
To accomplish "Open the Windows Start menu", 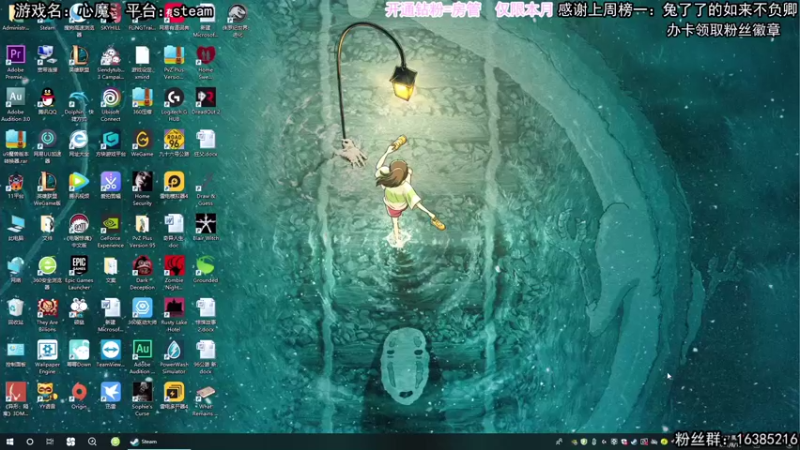I will point(10,442).
